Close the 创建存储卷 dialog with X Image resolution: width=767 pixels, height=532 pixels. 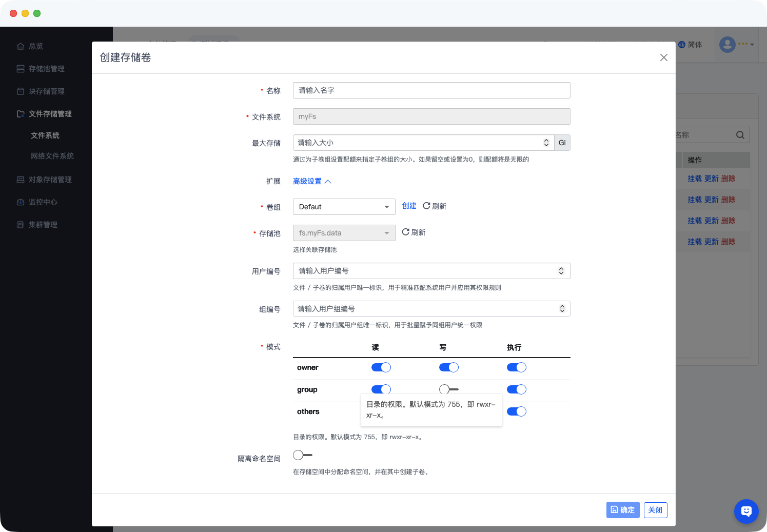(x=663, y=57)
